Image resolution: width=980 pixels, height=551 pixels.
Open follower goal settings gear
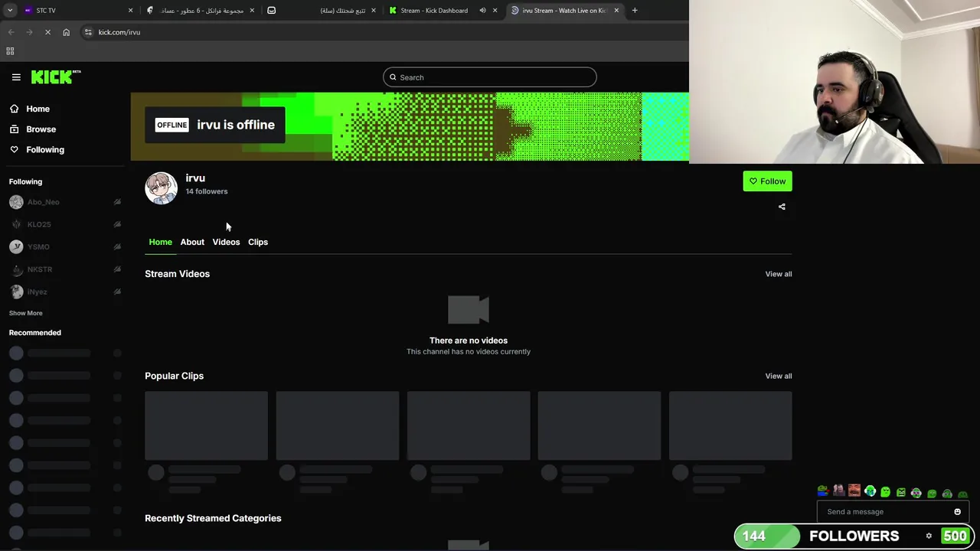click(x=929, y=536)
